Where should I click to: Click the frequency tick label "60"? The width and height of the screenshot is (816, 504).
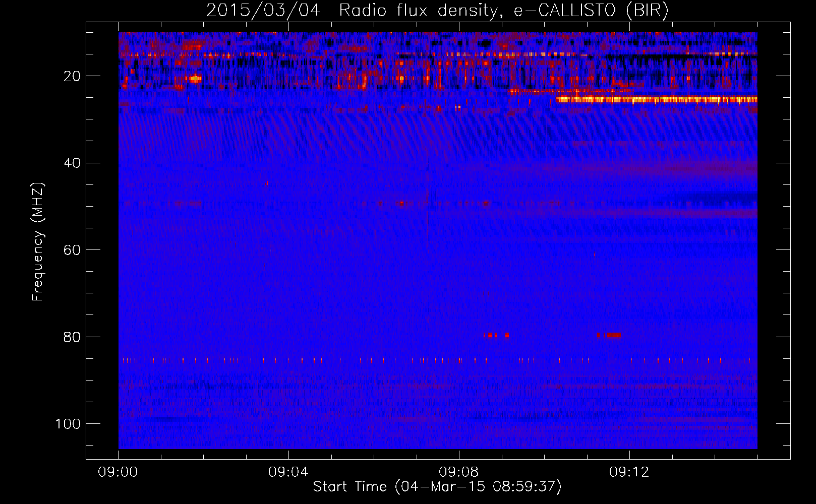(x=72, y=250)
